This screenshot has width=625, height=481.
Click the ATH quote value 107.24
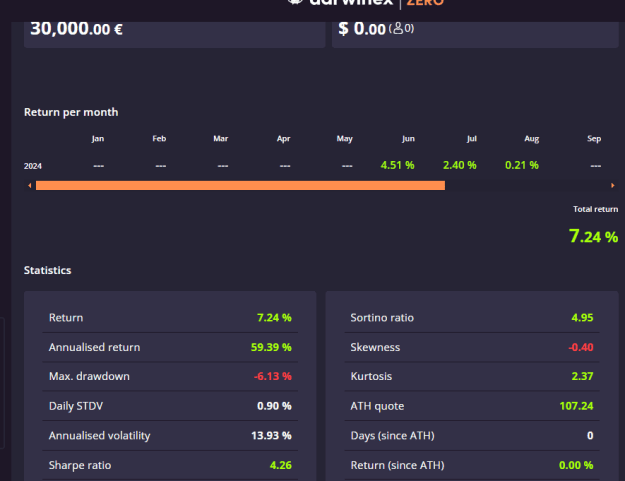click(576, 406)
